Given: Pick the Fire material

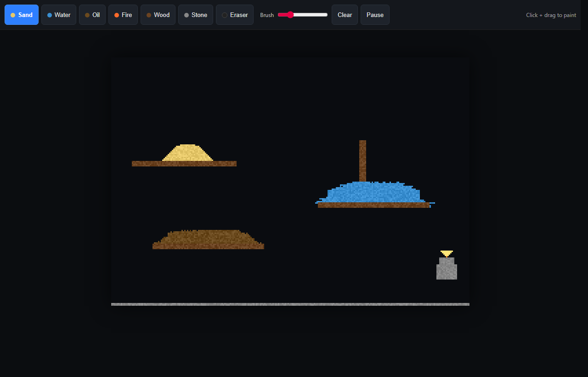Looking at the screenshot, I should 123,15.
